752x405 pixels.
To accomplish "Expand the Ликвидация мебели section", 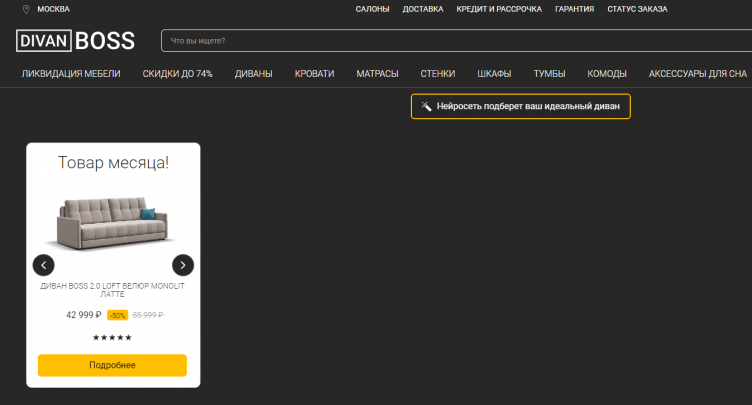I will (71, 74).
